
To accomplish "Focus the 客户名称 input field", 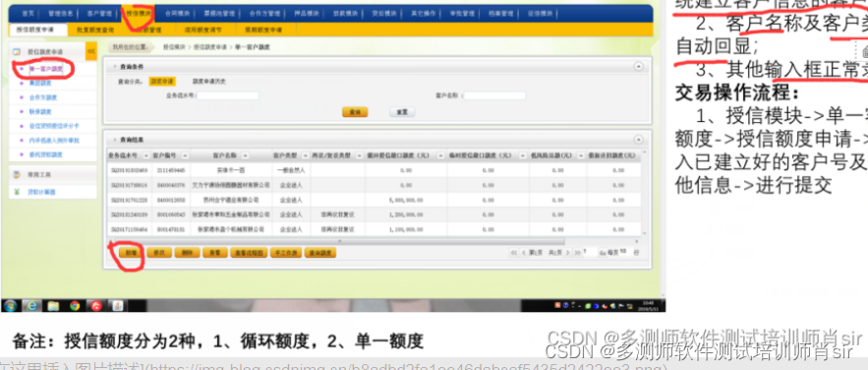I will (x=494, y=95).
